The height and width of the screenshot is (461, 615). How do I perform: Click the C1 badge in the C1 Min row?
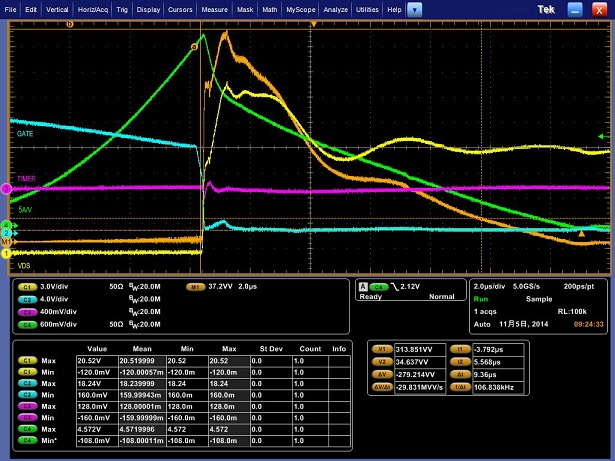[x=27, y=372]
